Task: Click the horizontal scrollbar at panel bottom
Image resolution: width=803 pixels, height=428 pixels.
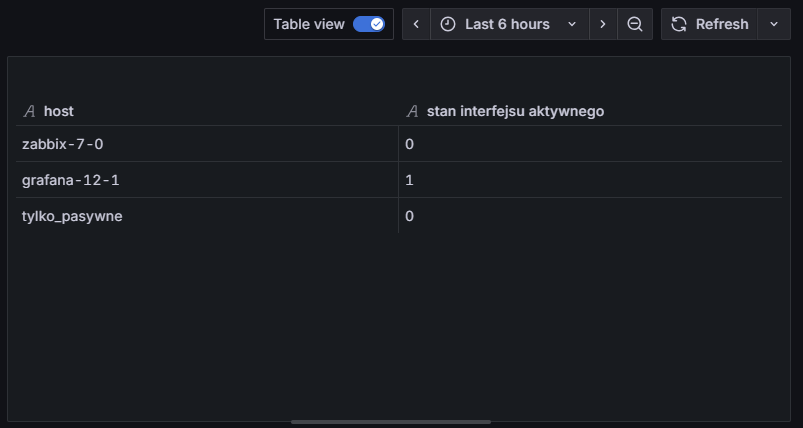Action: pos(391,422)
